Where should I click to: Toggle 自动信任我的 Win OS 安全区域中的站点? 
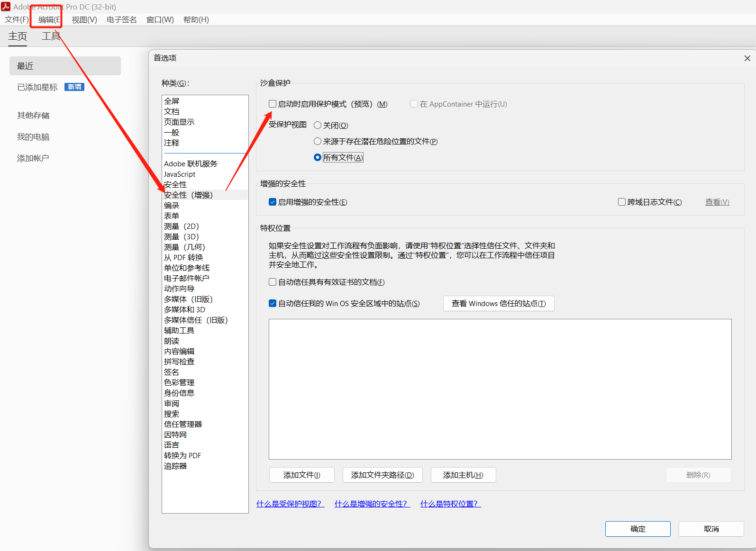coord(273,303)
